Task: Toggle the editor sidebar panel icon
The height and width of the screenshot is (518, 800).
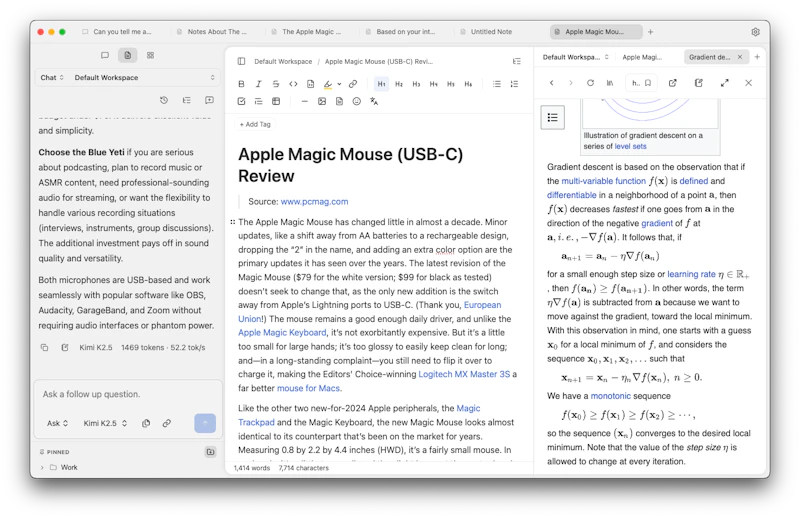Action: pos(241,61)
